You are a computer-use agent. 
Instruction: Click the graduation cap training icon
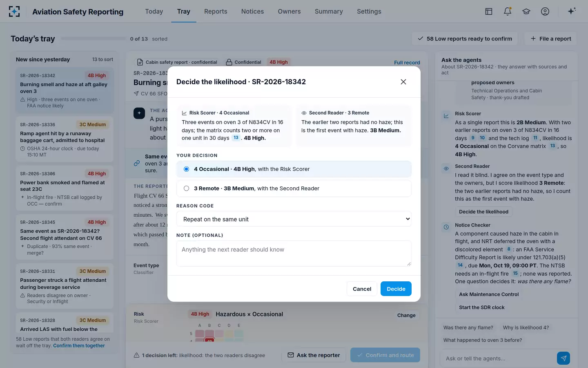point(526,11)
